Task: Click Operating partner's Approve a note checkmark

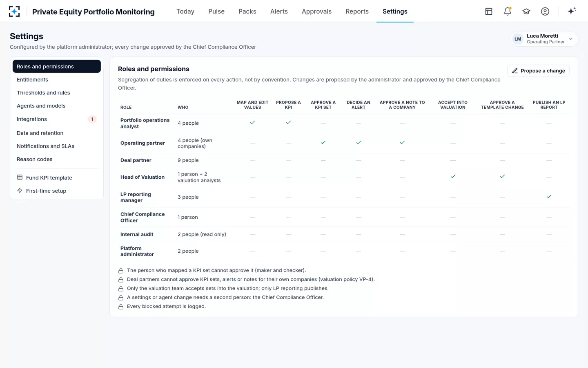Action: (402, 142)
